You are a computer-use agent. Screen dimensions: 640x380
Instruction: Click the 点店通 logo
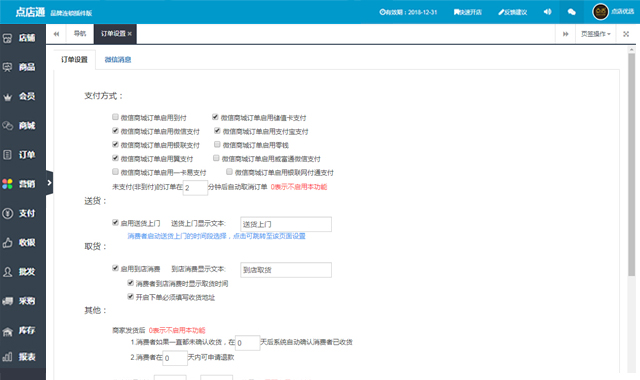pos(30,12)
